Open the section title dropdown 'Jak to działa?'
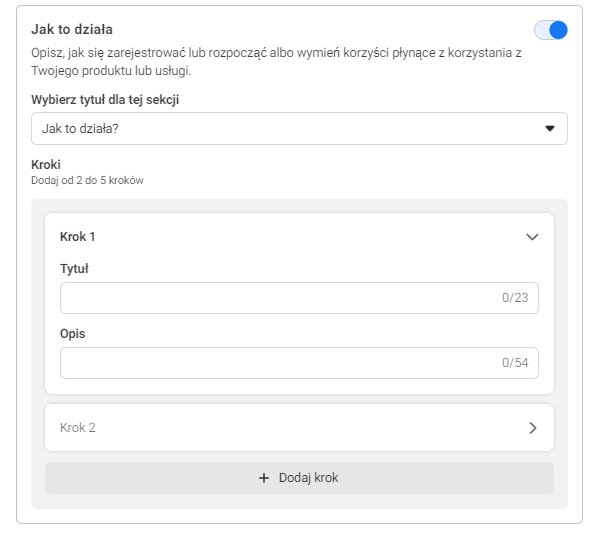The height and width of the screenshot is (533, 595). (299, 129)
